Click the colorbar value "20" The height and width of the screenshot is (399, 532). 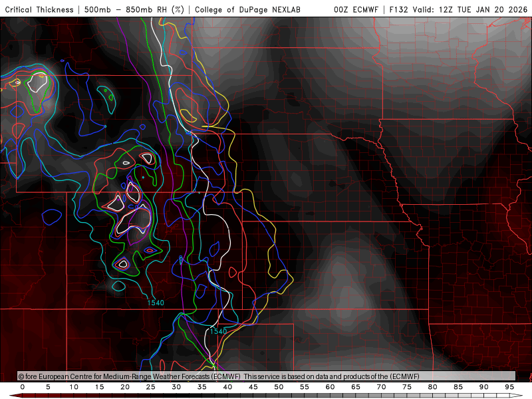click(125, 387)
